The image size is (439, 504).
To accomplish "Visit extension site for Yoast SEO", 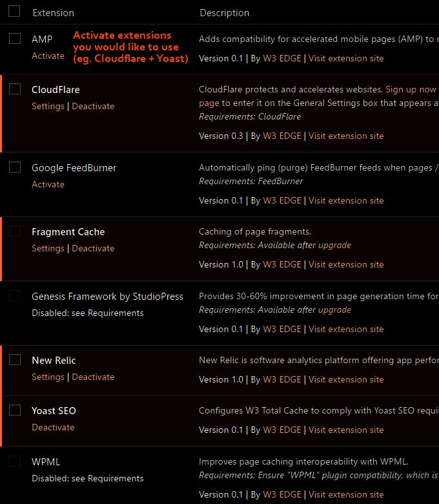I will click(346, 430).
